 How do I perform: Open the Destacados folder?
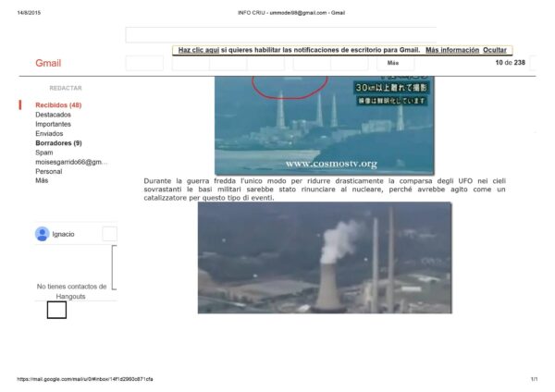[x=53, y=115]
